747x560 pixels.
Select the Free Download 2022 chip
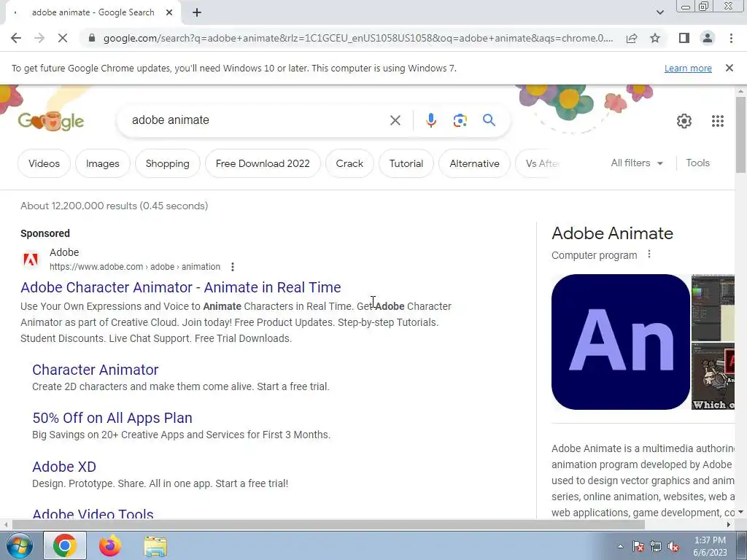(263, 163)
